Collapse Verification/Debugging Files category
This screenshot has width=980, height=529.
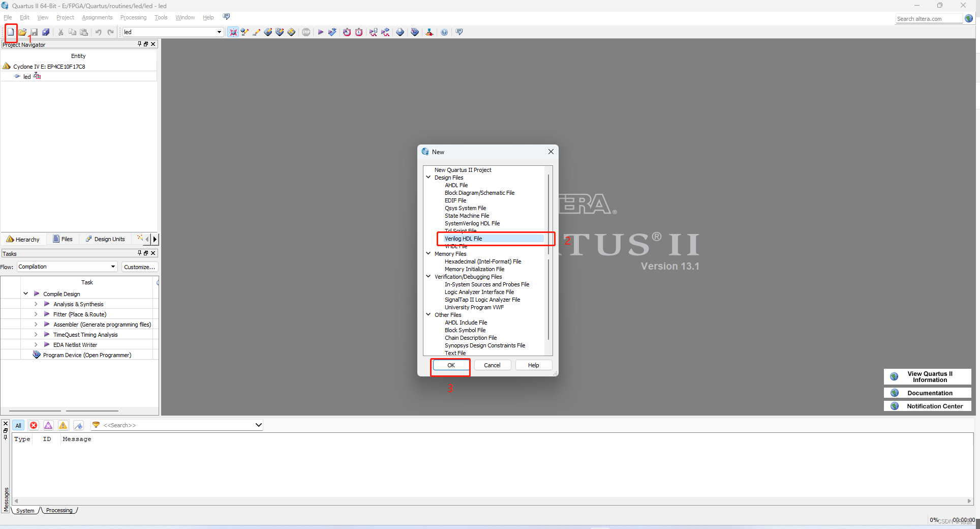point(428,276)
